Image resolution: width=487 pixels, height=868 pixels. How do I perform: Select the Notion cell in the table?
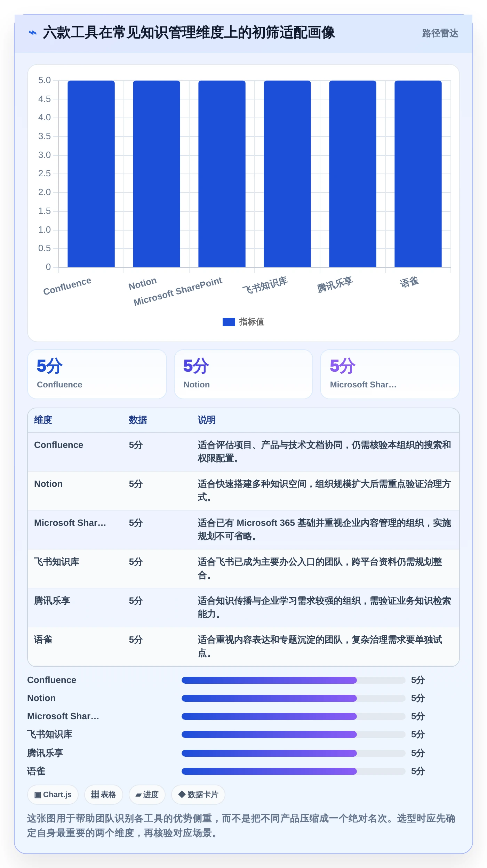click(48, 484)
